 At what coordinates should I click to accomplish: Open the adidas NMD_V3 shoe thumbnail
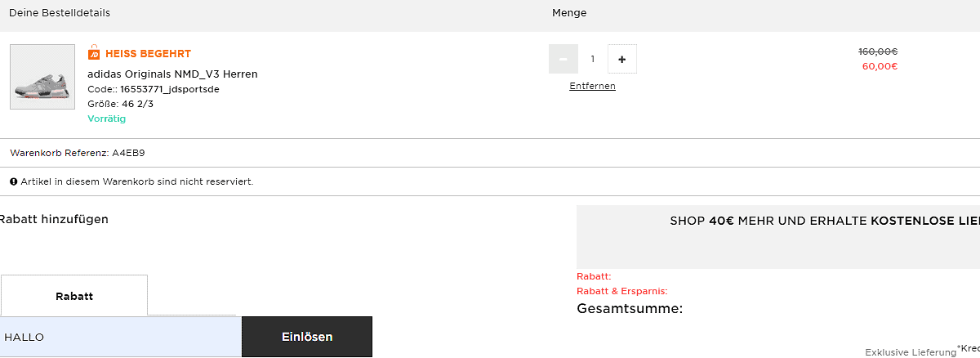[x=42, y=77]
